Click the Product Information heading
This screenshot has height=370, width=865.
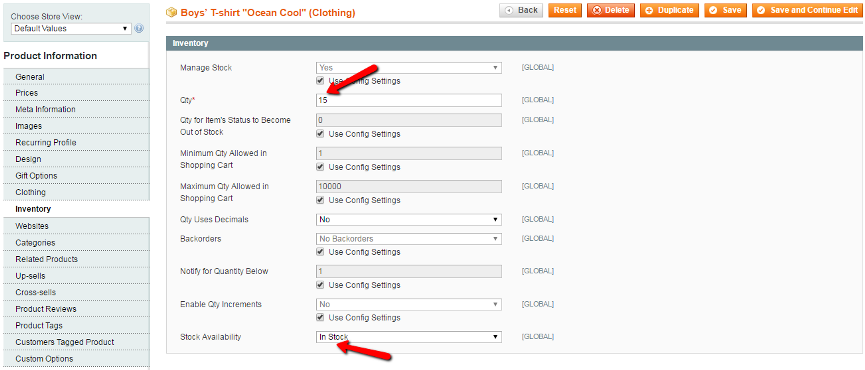pyautogui.click(x=50, y=56)
